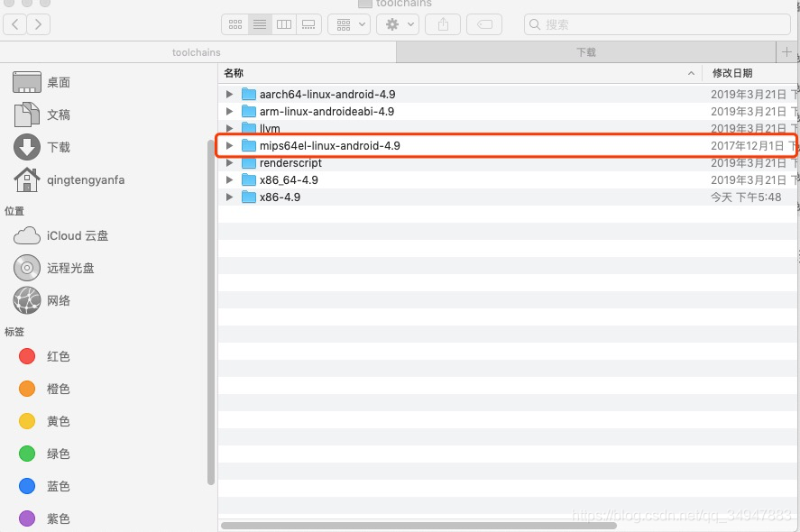Go forward with the right arrow button

(38, 24)
